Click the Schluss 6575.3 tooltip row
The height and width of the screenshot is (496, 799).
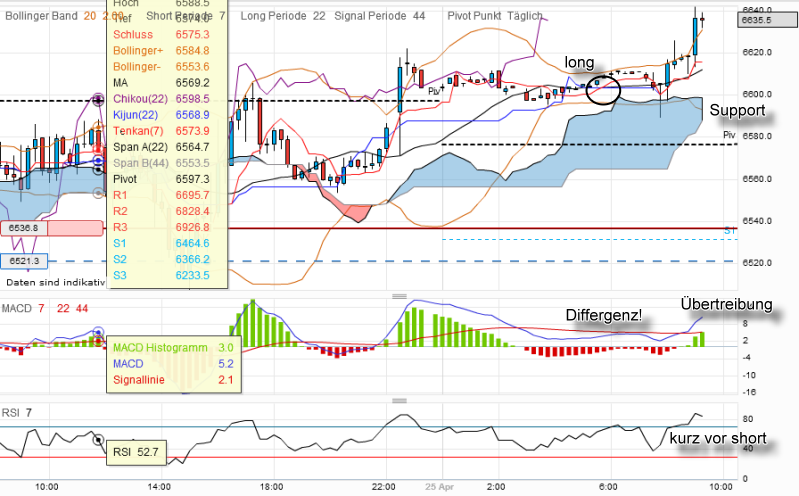coord(161,35)
